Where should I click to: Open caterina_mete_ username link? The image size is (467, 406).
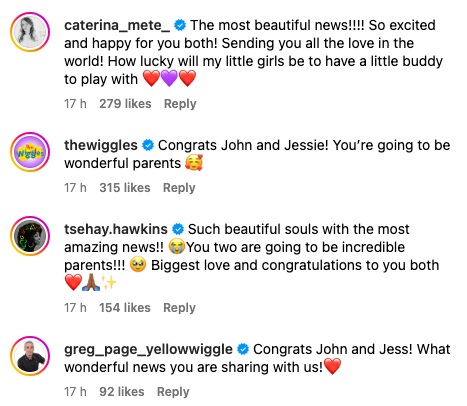(117, 25)
